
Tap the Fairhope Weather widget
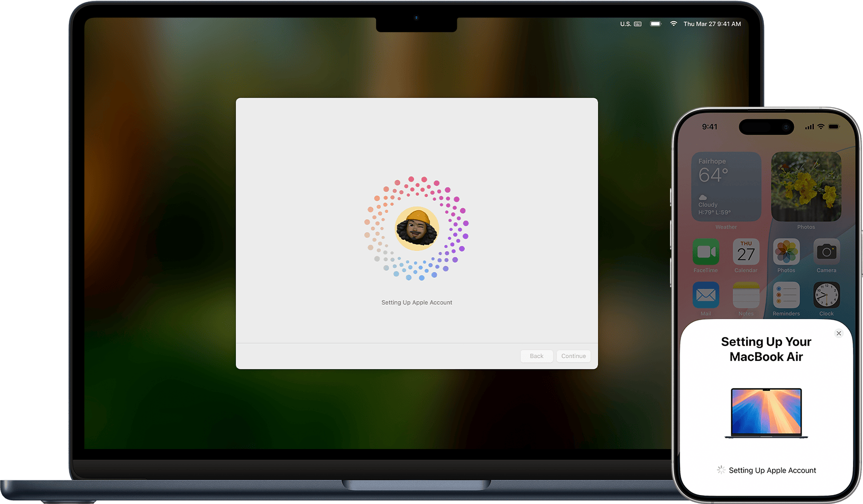tap(726, 186)
